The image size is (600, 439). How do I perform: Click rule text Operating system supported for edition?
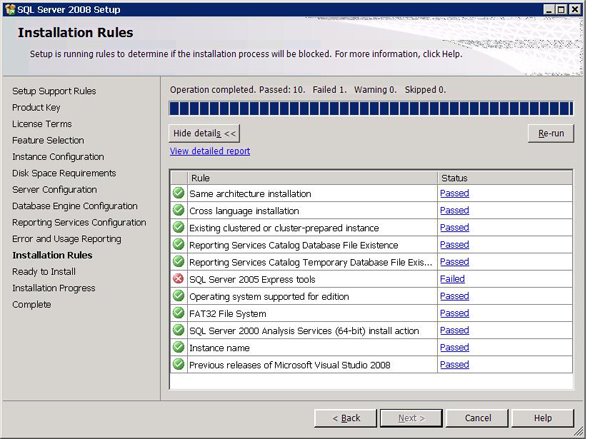point(269,297)
